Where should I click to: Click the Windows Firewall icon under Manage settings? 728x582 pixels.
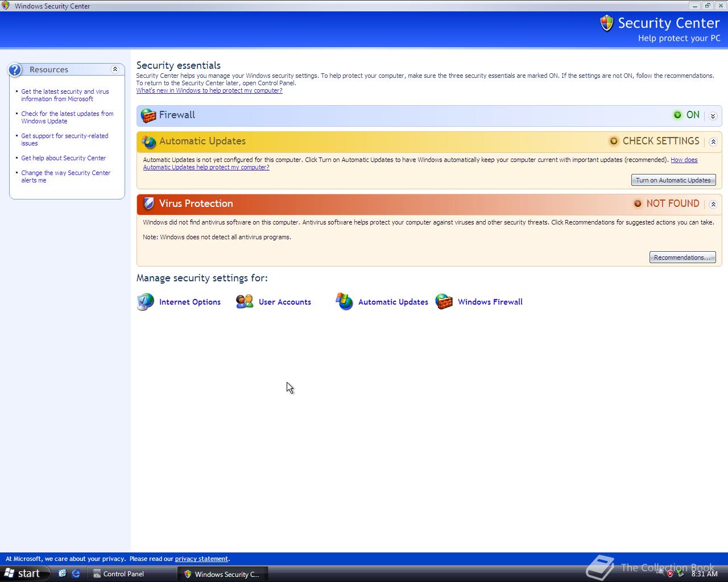[444, 302]
